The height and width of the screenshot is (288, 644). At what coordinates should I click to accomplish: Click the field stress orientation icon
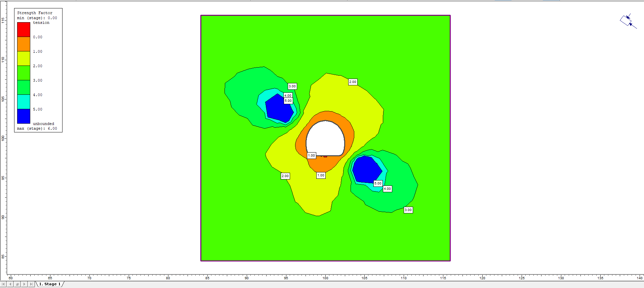click(628, 21)
